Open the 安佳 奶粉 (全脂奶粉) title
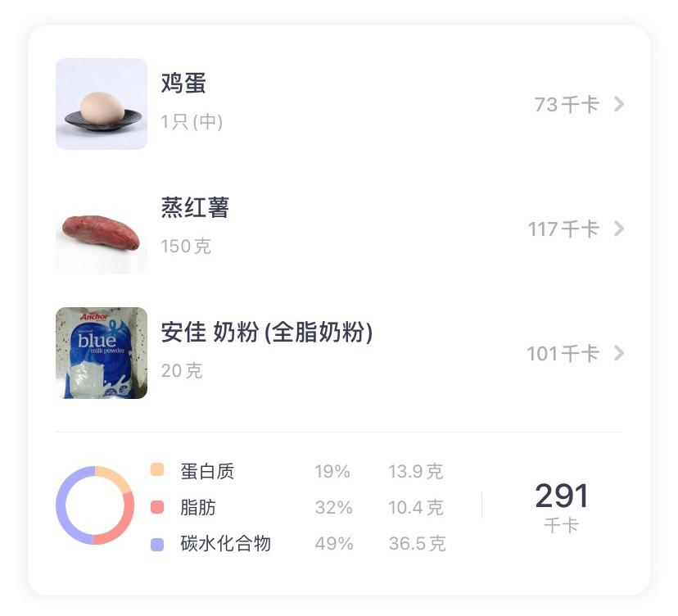Image resolution: width=678 pixels, height=616 pixels. tap(267, 333)
